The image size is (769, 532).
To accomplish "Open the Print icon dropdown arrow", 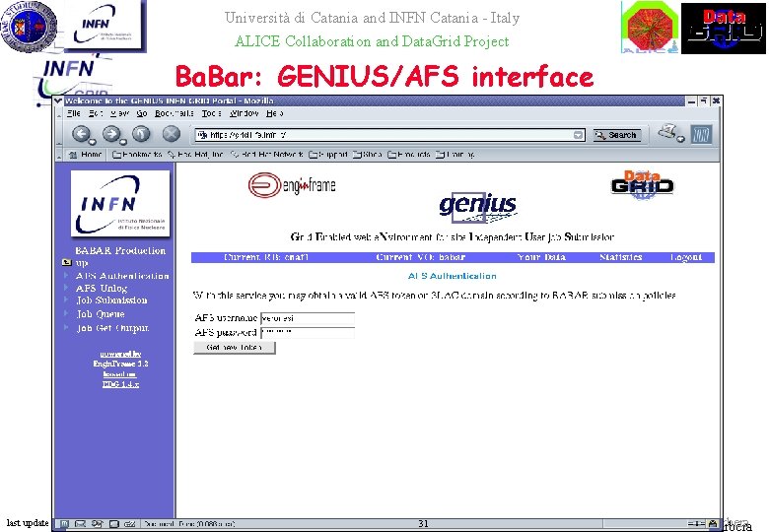I will point(680,139).
